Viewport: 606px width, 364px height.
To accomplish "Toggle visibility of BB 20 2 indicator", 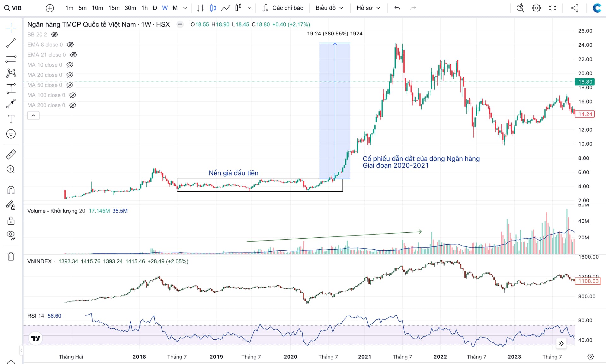I will pyautogui.click(x=55, y=34).
